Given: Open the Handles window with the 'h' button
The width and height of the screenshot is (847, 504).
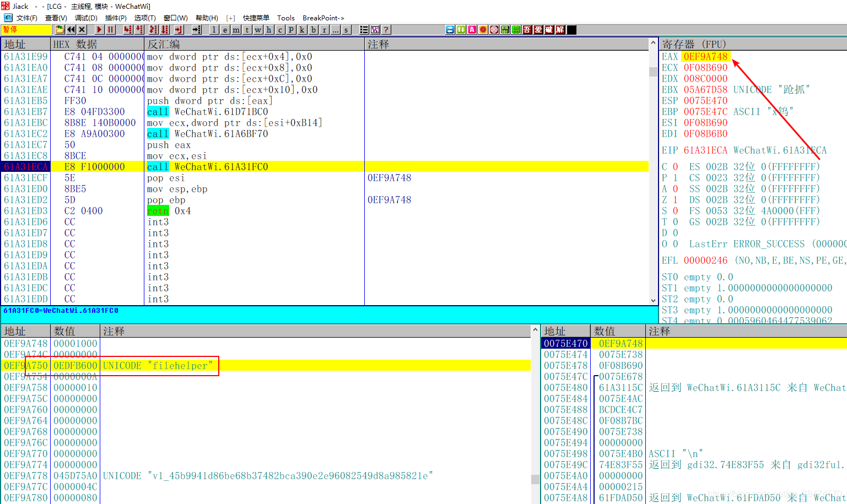Looking at the screenshot, I should [269, 30].
